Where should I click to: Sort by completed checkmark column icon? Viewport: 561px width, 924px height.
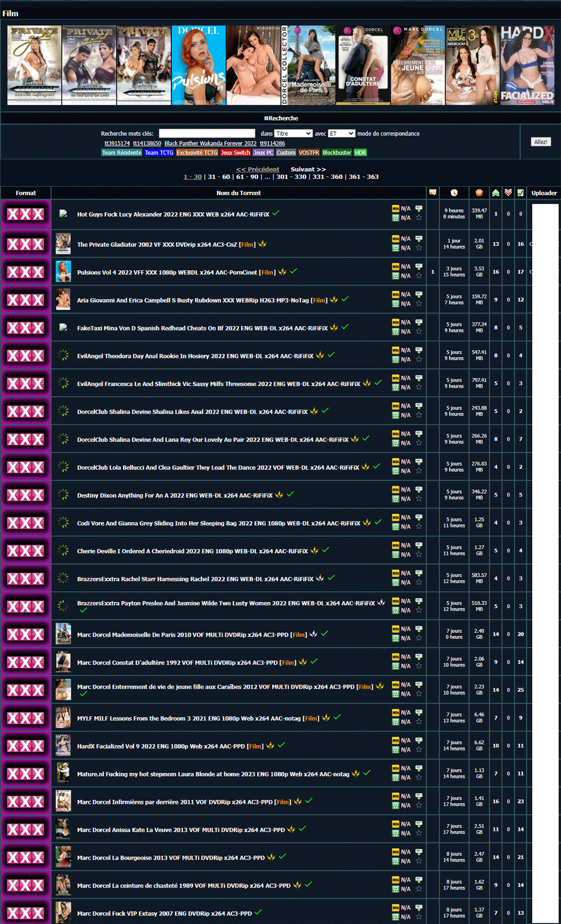(x=521, y=192)
